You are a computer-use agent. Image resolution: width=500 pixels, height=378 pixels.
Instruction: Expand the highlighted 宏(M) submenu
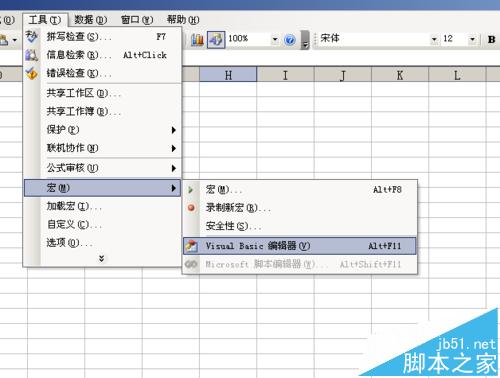coord(103,188)
